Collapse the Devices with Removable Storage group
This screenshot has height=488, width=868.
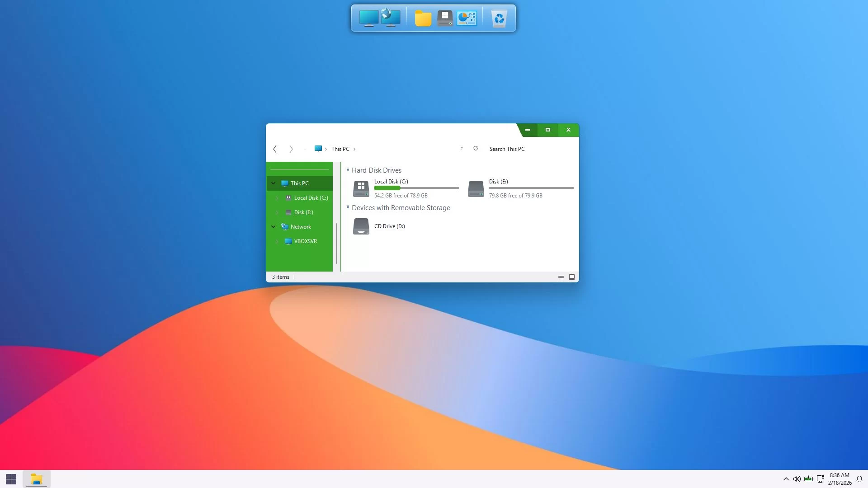pyautogui.click(x=348, y=207)
